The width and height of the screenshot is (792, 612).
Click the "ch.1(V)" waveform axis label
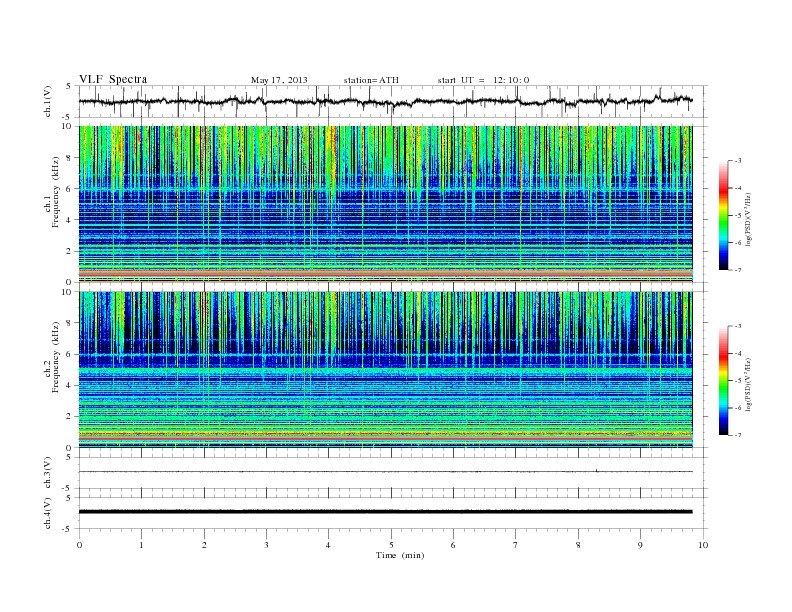point(47,101)
